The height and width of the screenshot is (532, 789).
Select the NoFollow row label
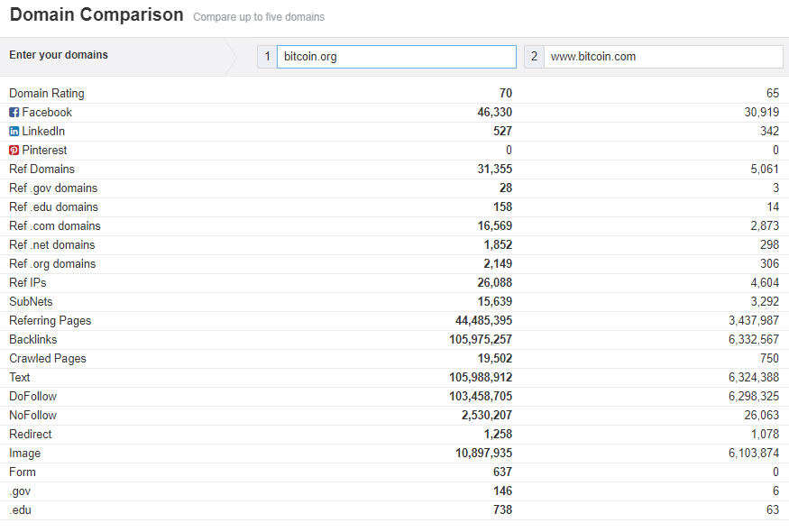click(32, 416)
